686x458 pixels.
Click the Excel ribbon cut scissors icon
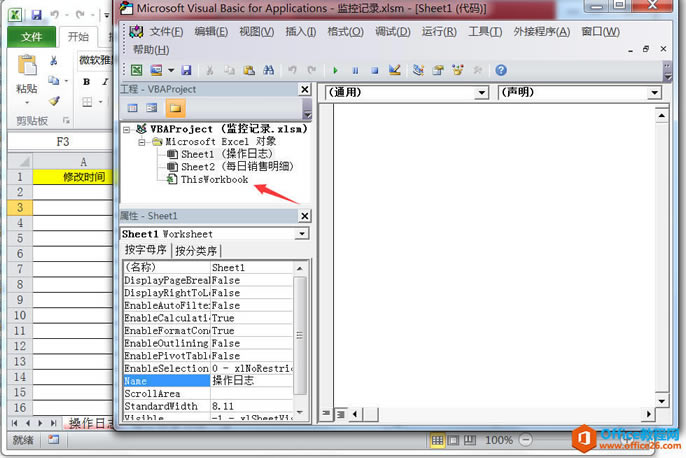pyautogui.click(x=53, y=61)
